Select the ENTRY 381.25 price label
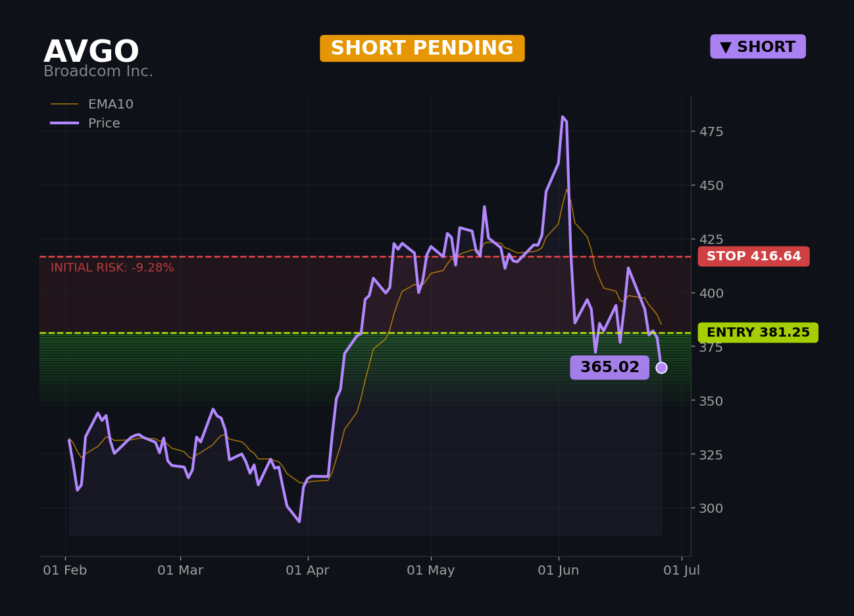Viewport: 854px width, 616px height. (758, 333)
